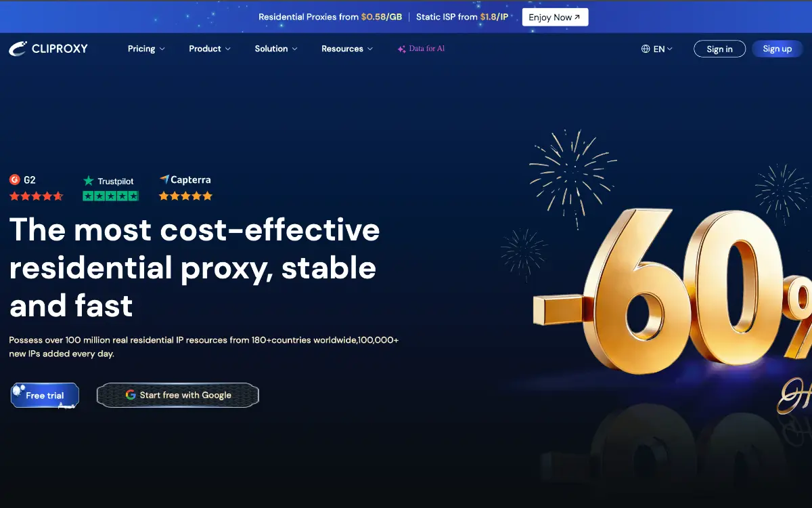Expand the Product dropdown menu
The height and width of the screenshot is (508, 812).
pos(210,49)
